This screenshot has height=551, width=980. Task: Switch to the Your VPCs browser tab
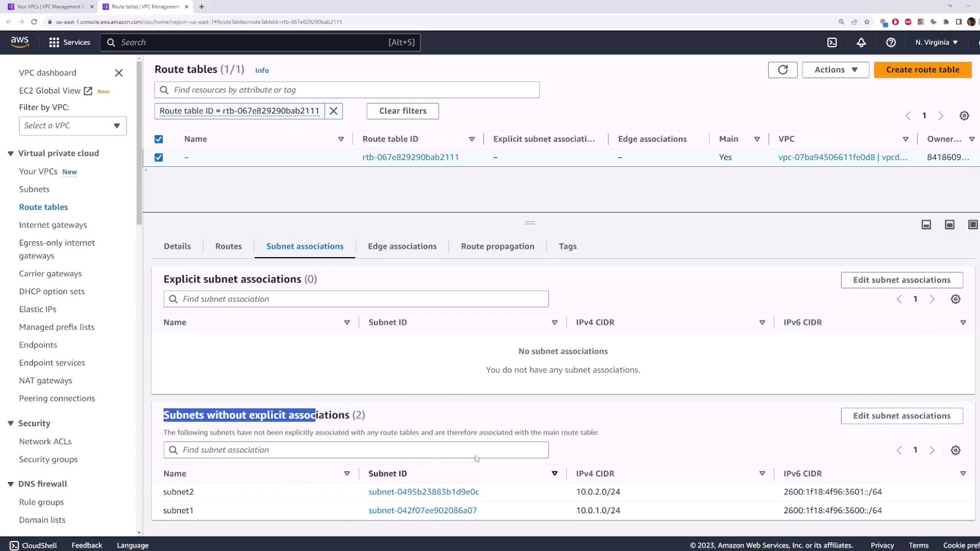click(50, 7)
